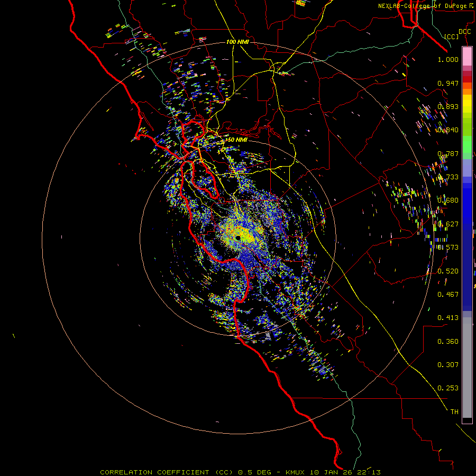Click the 0.413 scale value
476x476 pixels.
(x=448, y=318)
